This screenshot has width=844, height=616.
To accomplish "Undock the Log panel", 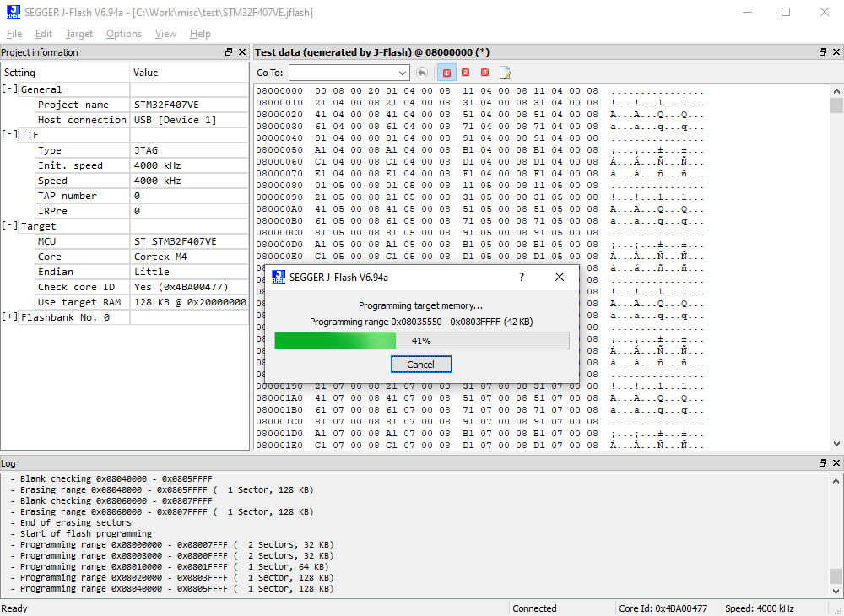I will point(823,463).
